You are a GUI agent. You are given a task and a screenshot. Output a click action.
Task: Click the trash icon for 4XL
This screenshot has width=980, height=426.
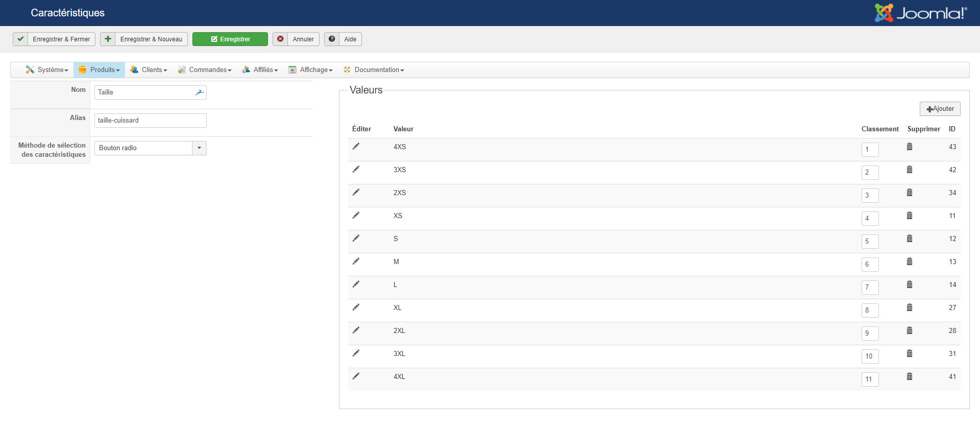tap(910, 376)
